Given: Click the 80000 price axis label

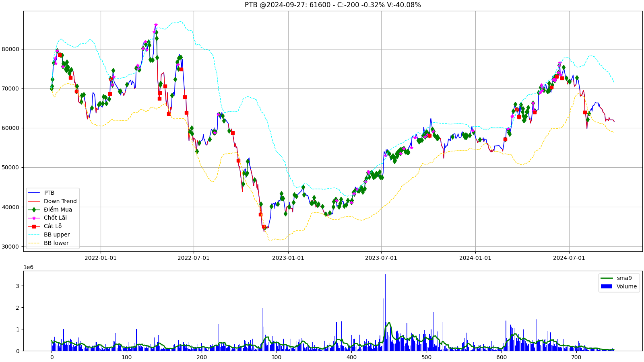Looking at the screenshot, I should point(10,49).
